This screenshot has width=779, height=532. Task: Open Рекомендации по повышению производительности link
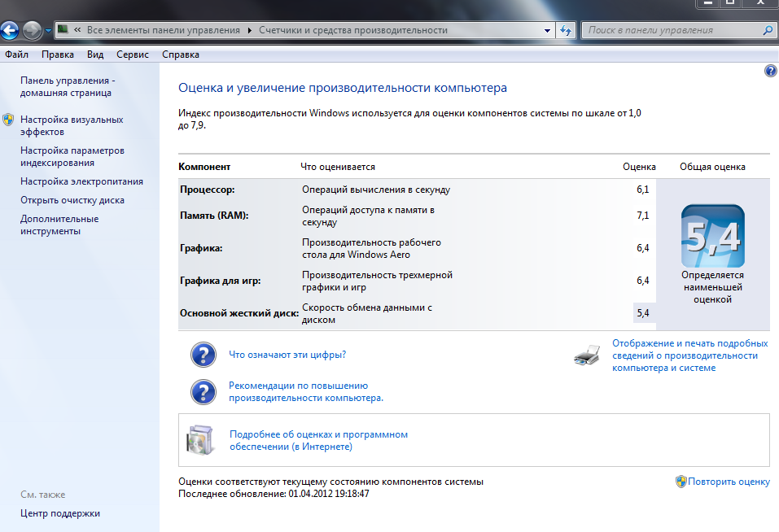(x=305, y=392)
